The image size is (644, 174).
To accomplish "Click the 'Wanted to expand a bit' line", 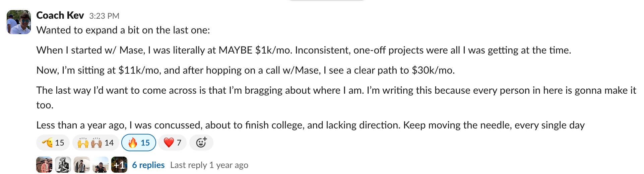I will [x=123, y=30].
